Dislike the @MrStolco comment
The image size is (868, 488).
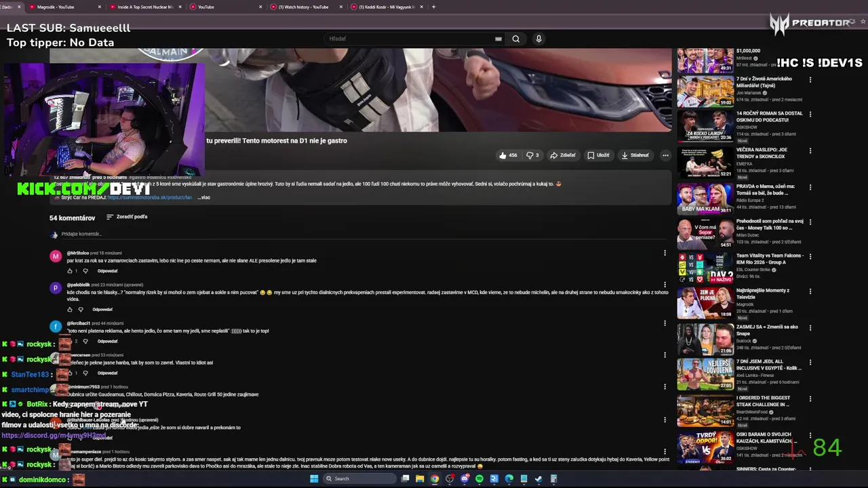pos(85,271)
